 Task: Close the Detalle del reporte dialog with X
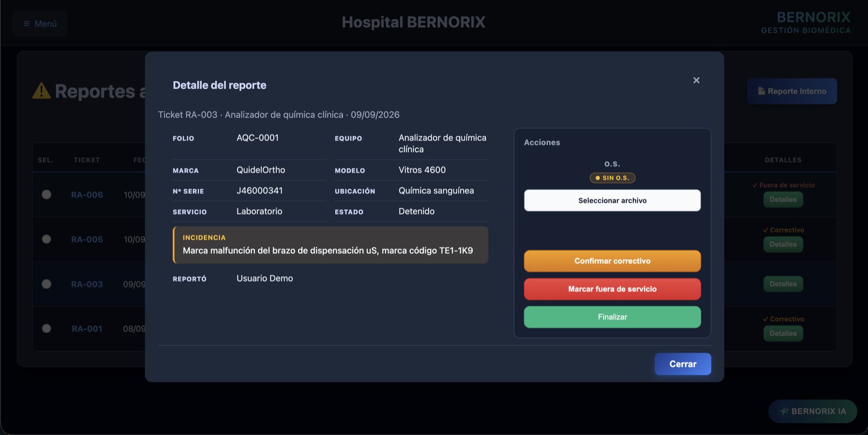click(696, 80)
